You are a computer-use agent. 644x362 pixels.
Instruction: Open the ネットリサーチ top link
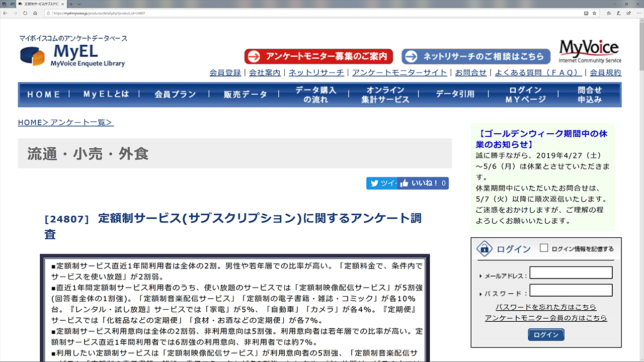tap(316, 72)
